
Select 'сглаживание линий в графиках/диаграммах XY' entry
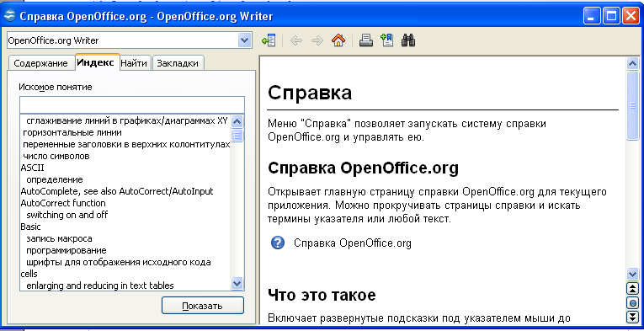(x=127, y=121)
